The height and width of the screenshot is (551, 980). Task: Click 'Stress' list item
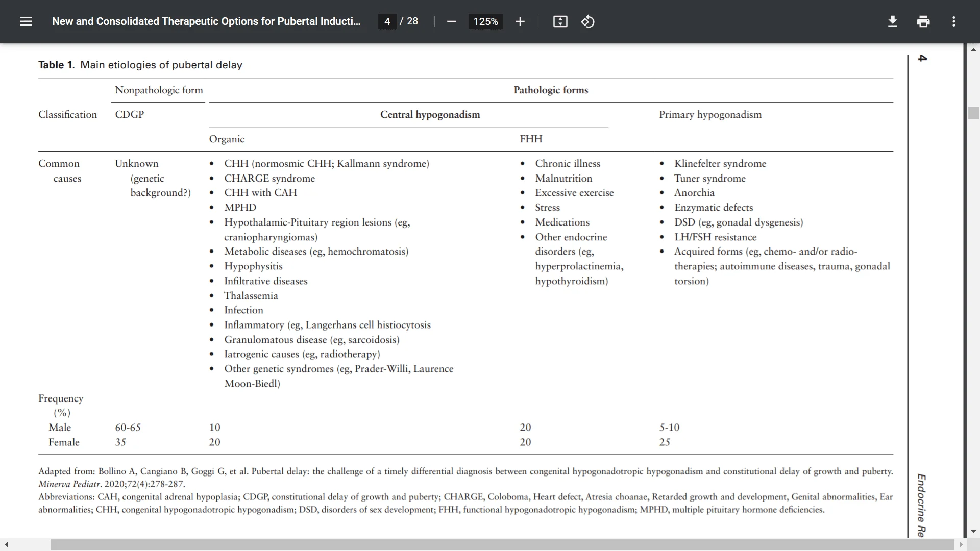(x=547, y=208)
